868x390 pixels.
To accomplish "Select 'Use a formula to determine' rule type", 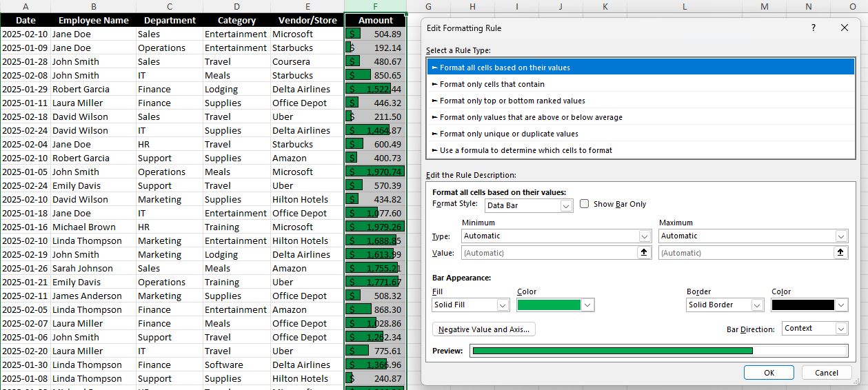I will (640, 150).
